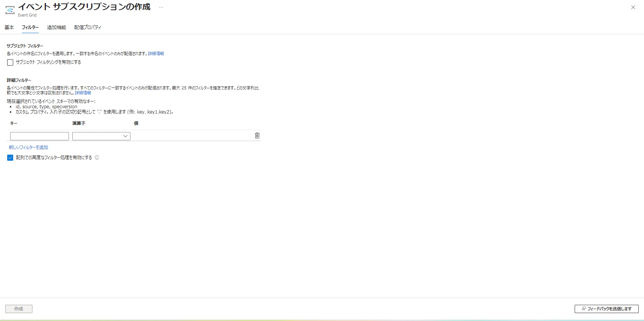The width and height of the screenshot is (644, 321).
Task: Switch to the 基本 tab
Action: tap(9, 27)
